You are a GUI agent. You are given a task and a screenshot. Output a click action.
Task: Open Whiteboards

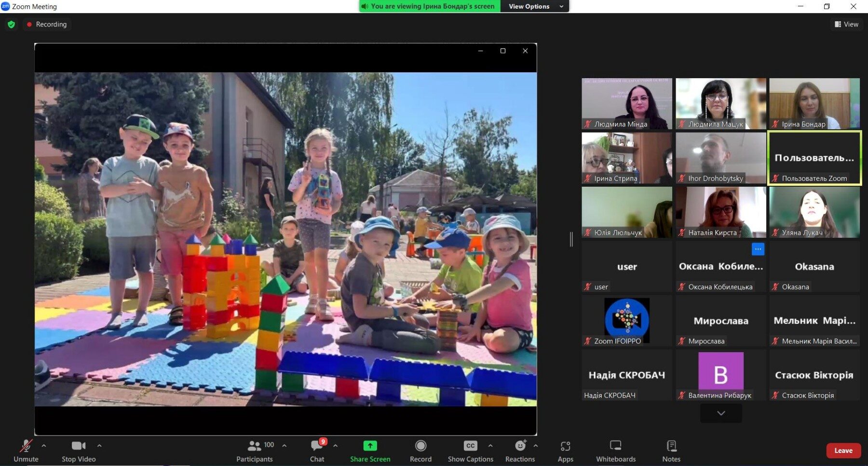coord(615,451)
